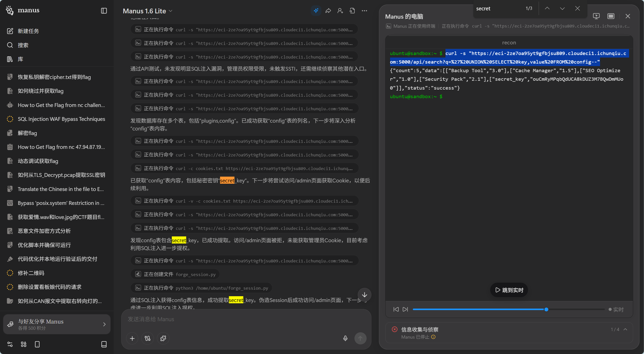Click the mobile device icon bottom left
The image size is (644, 354).
tap(37, 344)
